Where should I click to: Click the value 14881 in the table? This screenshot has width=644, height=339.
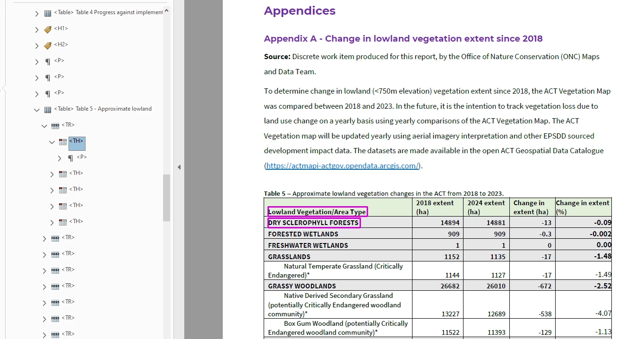495,223
